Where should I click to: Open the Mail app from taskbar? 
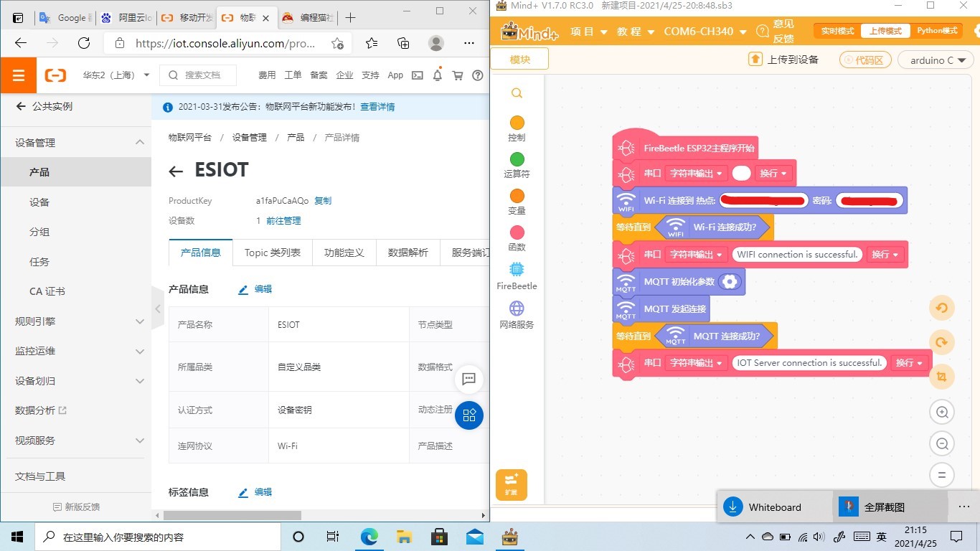[x=474, y=537]
